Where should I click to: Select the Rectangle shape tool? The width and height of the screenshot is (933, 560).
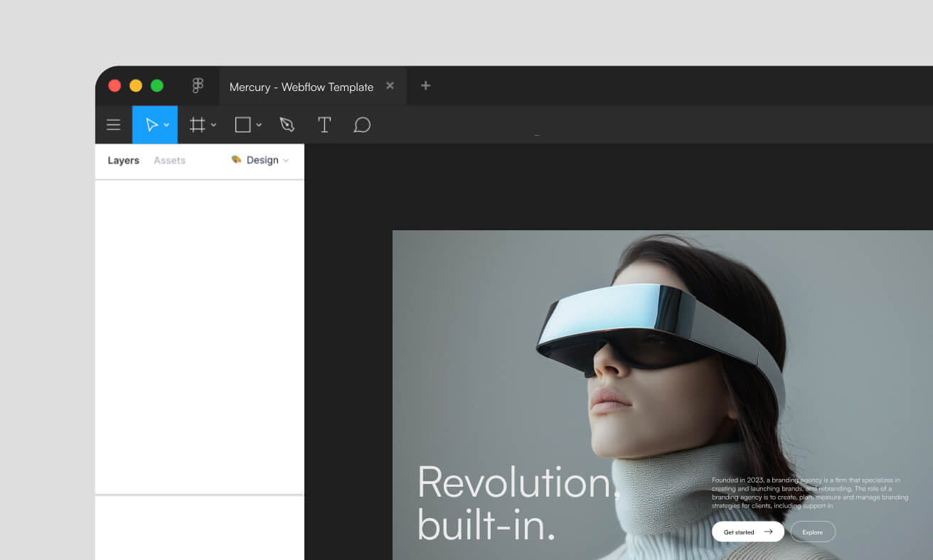click(242, 124)
